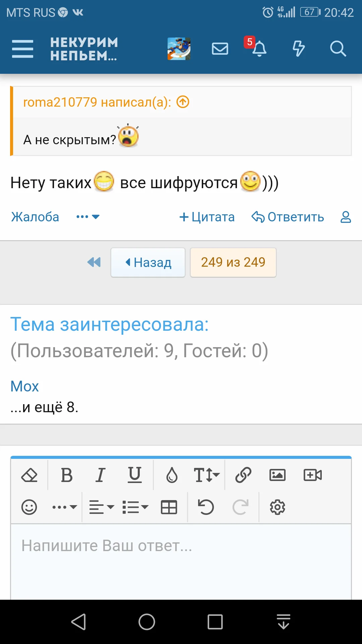Go to previous page with Назад
362x644 pixels.
tap(148, 262)
